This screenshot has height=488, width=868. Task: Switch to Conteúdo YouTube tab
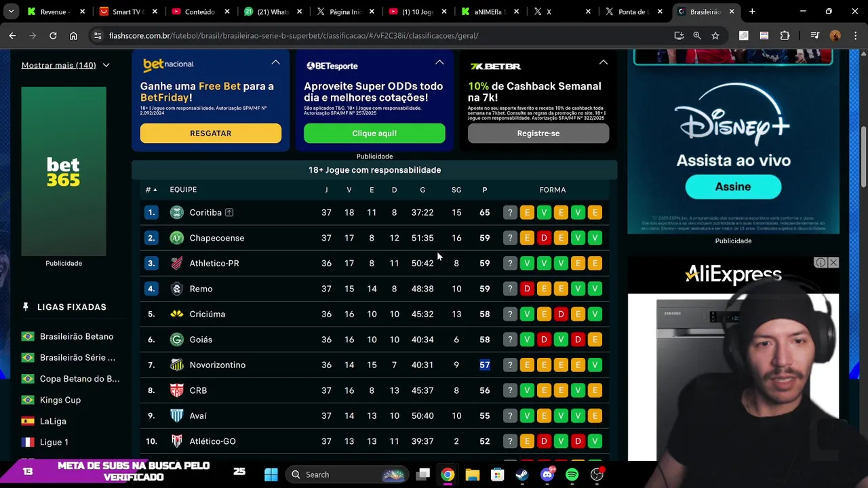[x=200, y=12]
